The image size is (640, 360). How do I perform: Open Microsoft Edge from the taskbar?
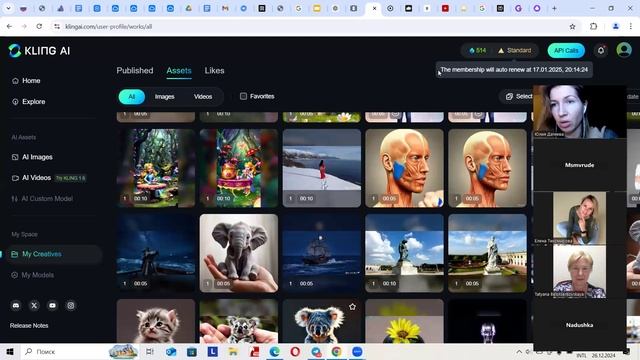point(275,351)
